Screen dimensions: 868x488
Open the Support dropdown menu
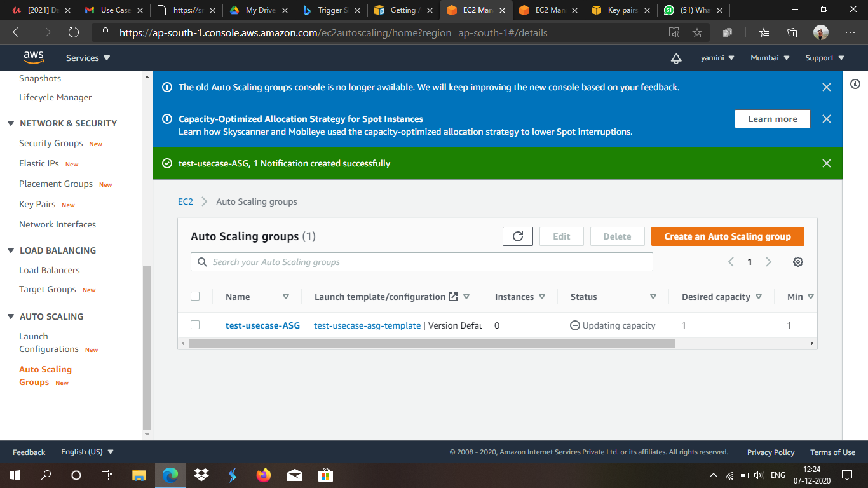click(x=825, y=58)
